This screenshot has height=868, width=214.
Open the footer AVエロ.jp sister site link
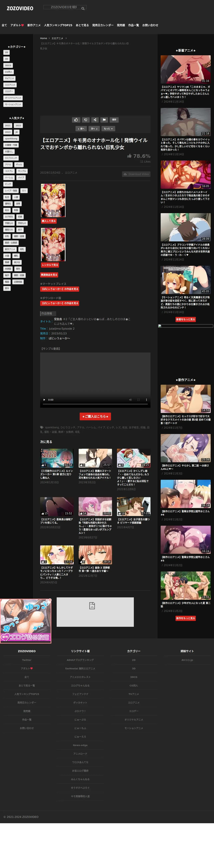(x=187, y=660)
